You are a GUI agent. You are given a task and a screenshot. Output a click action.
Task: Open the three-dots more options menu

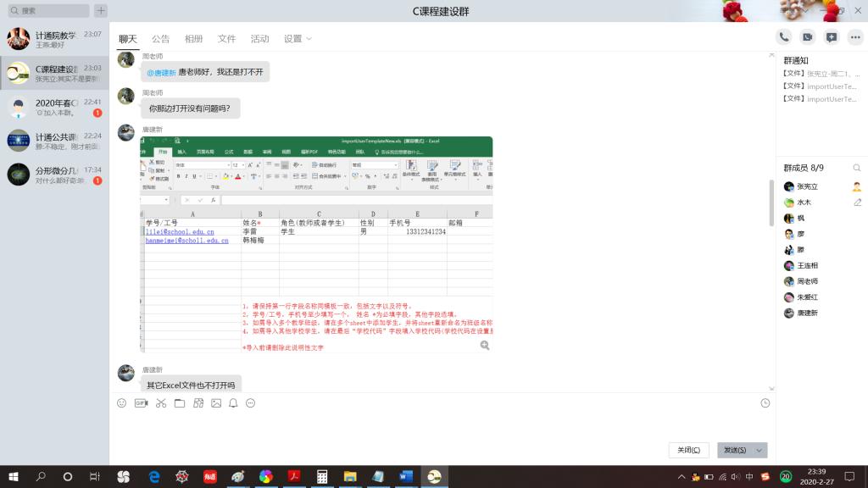tap(250, 403)
